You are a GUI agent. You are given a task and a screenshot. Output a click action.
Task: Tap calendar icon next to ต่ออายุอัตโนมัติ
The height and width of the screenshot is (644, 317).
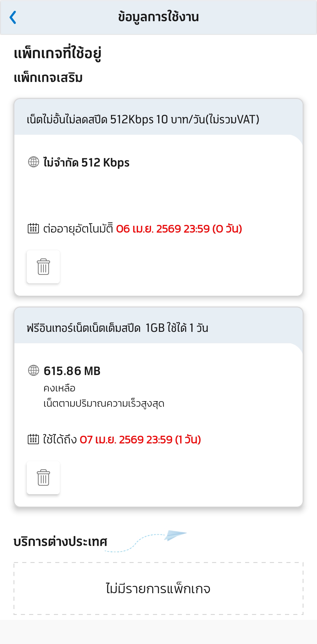point(33,228)
